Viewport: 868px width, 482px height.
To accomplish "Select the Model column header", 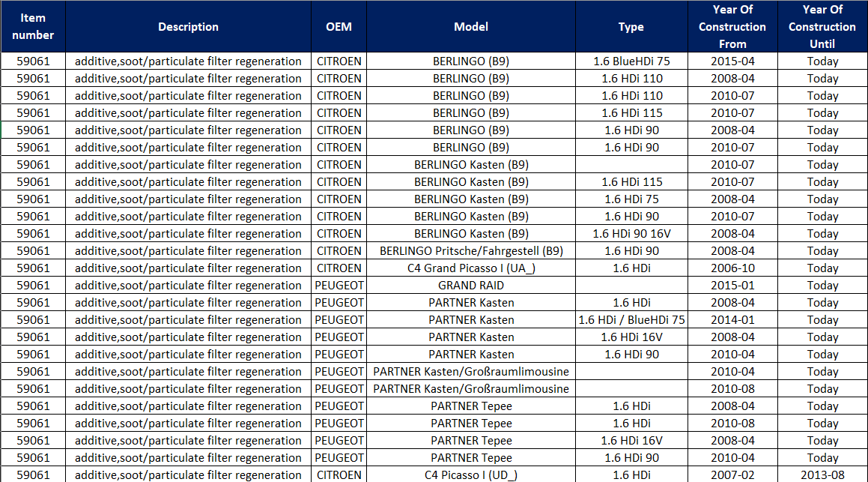I will tap(471, 27).
